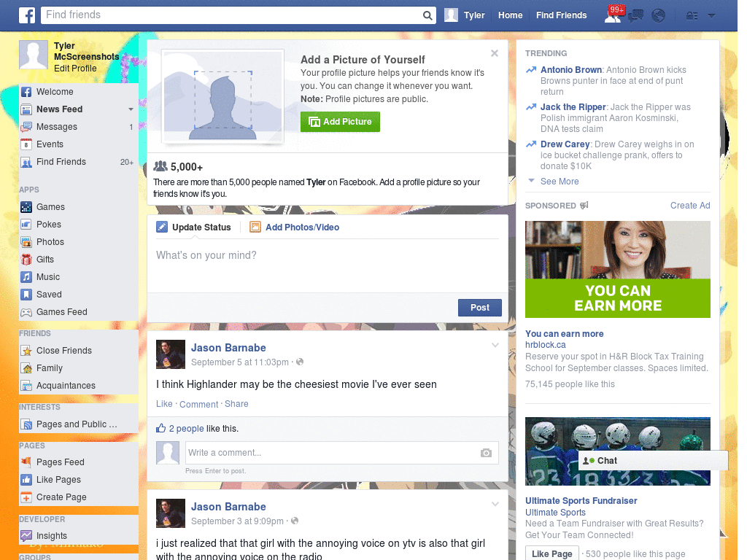Click the You Can Earn More ad image
The image size is (747, 560).
(617, 270)
